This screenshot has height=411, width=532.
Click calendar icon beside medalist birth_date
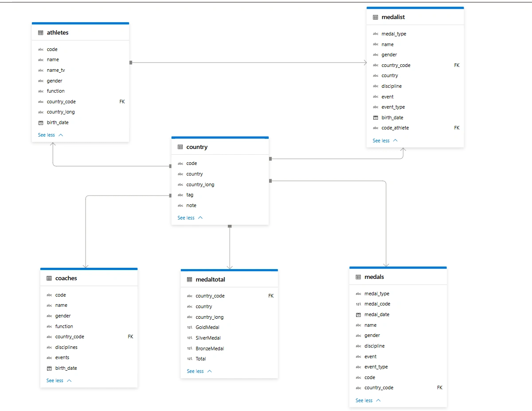376,117
